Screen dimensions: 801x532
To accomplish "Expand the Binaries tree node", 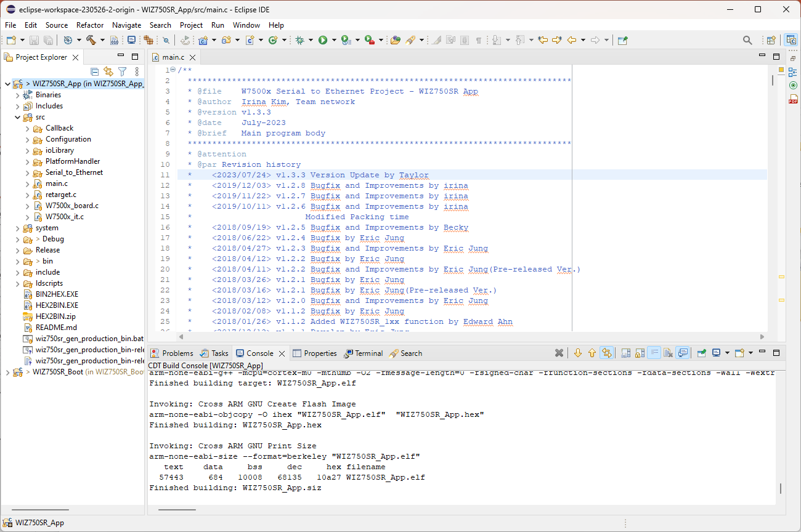I will (x=18, y=95).
